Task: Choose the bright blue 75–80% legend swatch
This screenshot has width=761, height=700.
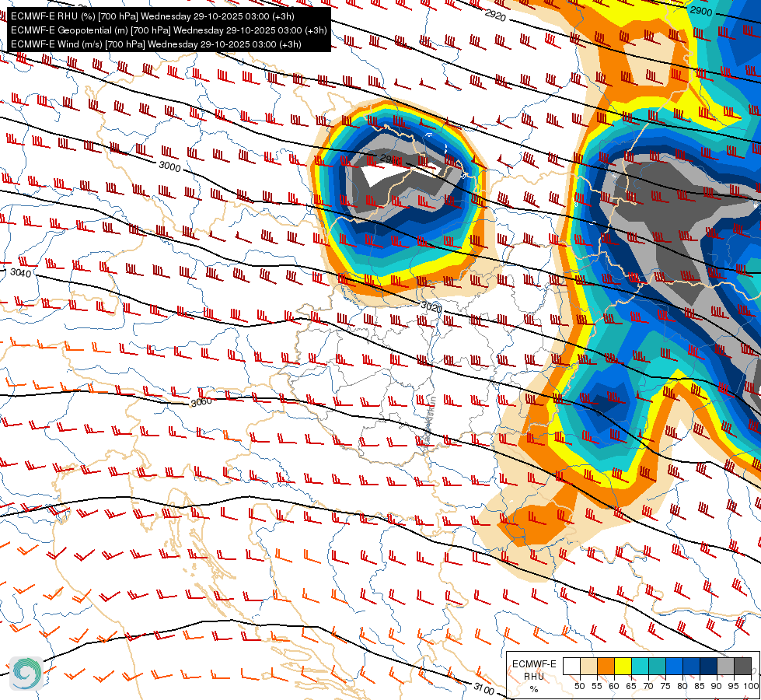Action: tap(674, 667)
